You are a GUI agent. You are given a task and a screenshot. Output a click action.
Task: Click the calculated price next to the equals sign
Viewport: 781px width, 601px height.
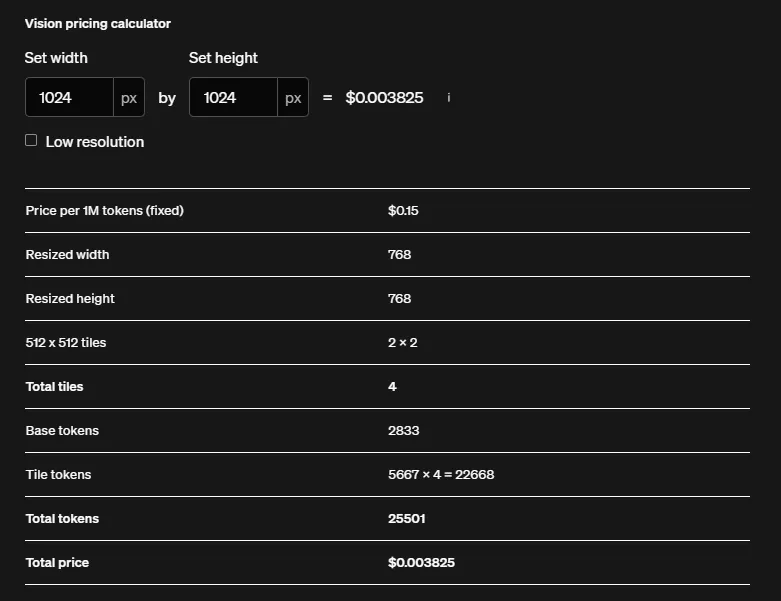tap(384, 98)
